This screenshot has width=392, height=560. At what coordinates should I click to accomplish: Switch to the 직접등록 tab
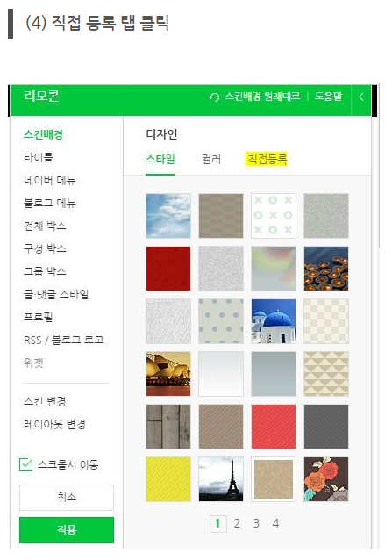[x=267, y=159]
